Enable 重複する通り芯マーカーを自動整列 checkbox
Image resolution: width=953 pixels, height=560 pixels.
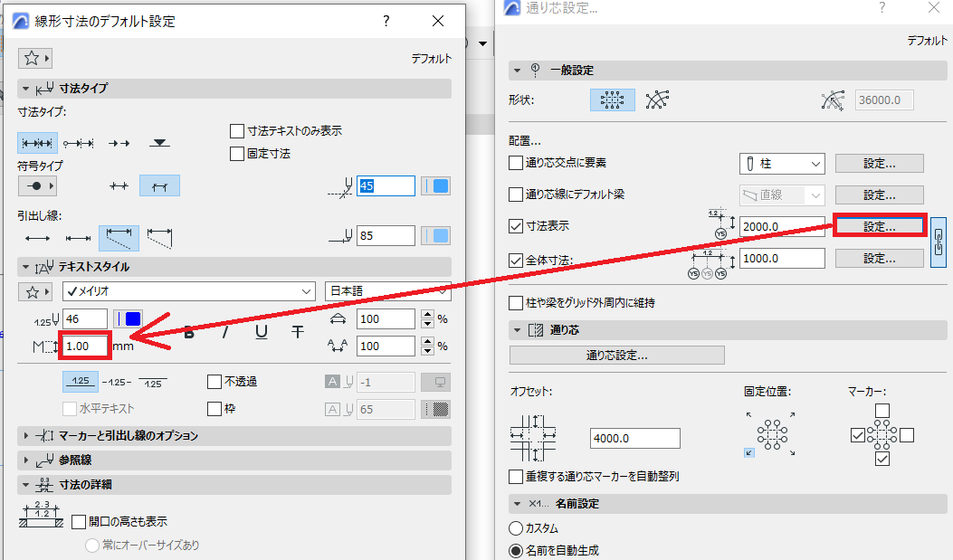coord(516,476)
